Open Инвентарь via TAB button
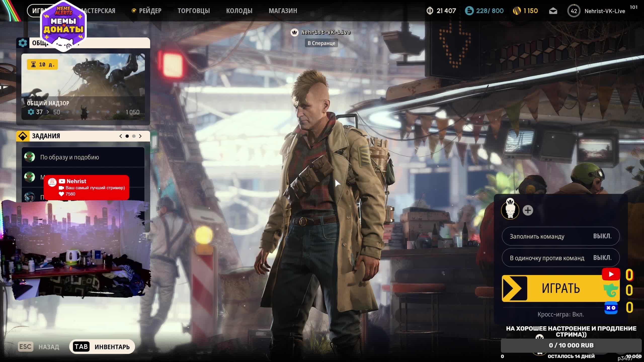The image size is (644, 362). coord(102,347)
